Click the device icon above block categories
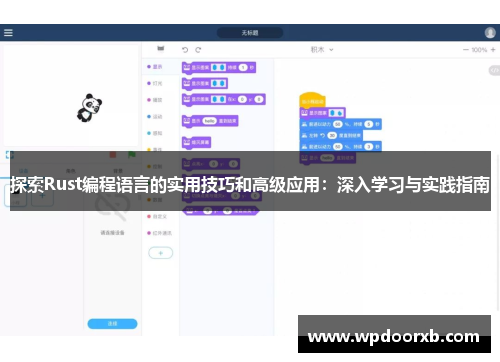The height and width of the screenshot is (362, 500). coord(161,49)
